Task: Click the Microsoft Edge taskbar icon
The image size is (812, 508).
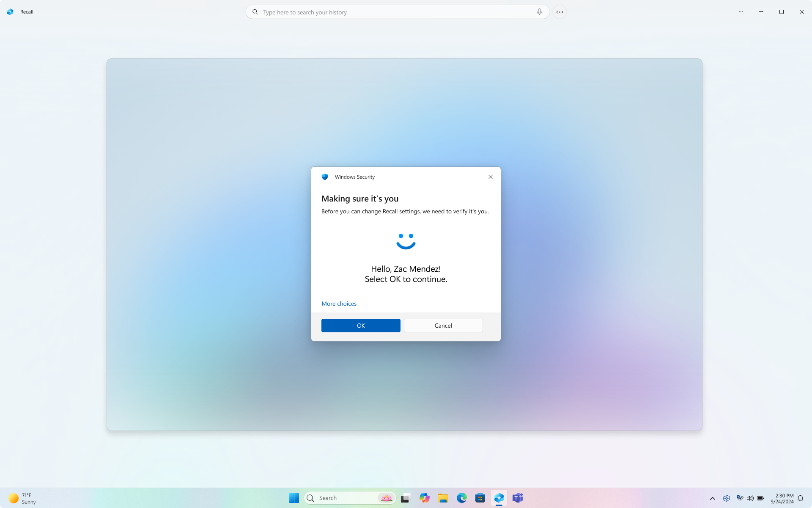Action: pos(461,498)
